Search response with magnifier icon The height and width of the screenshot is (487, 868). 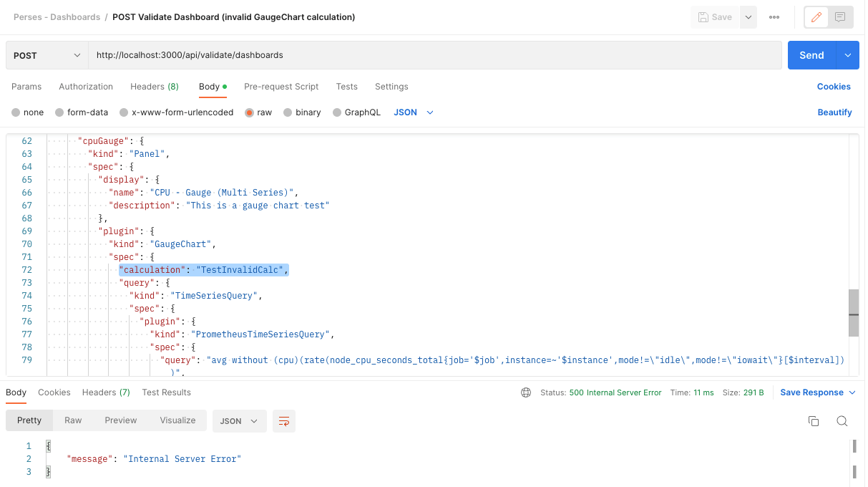point(842,421)
